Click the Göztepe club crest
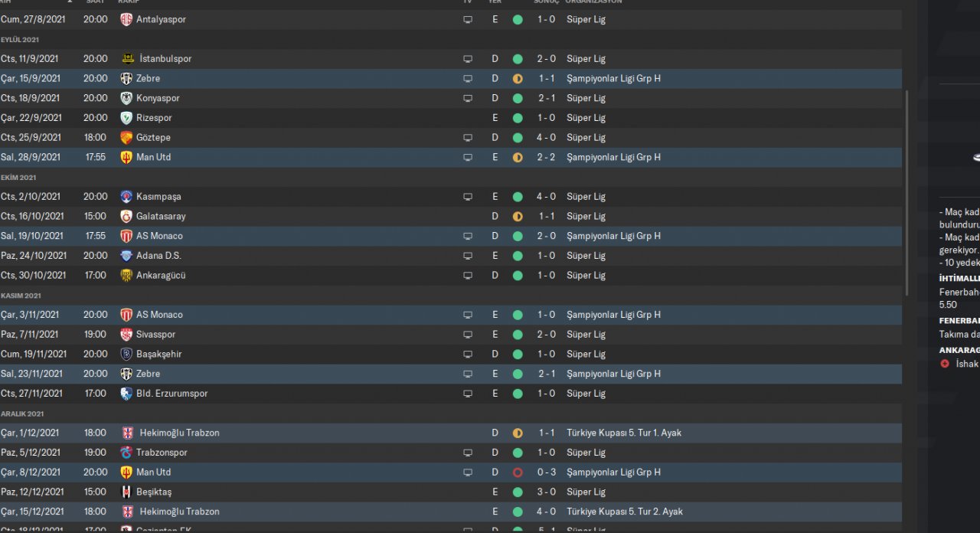This screenshot has width=980, height=533. [126, 138]
